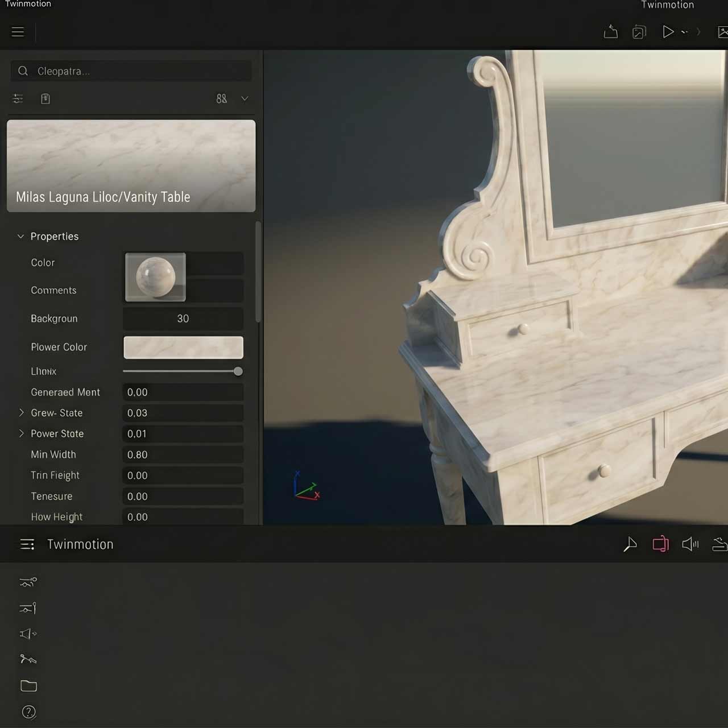This screenshot has height=728, width=728.
Task: Click the picture icon at top right corner
Action: coord(722,32)
